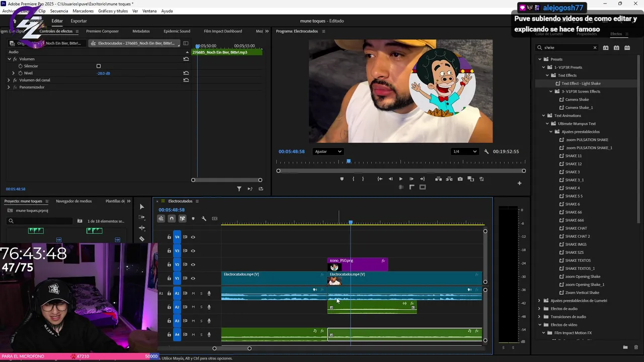Image resolution: width=644 pixels, height=362 pixels.
Task: Click the effects search field
Action: (x=567, y=48)
